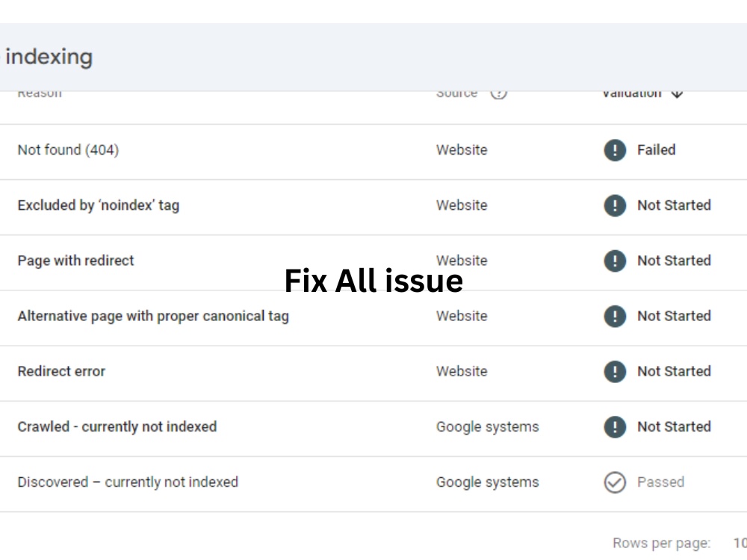The height and width of the screenshot is (560, 747).
Task: Click Website source in Not found (404) row
Action: [462, 150]
